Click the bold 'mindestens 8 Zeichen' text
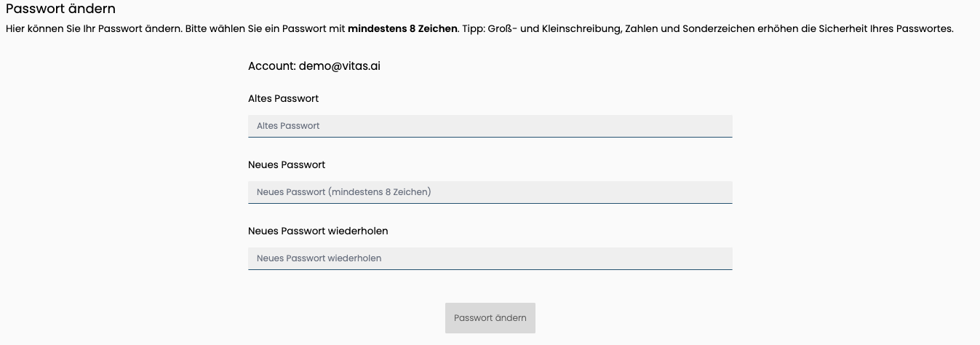 [x=402, y=29]
